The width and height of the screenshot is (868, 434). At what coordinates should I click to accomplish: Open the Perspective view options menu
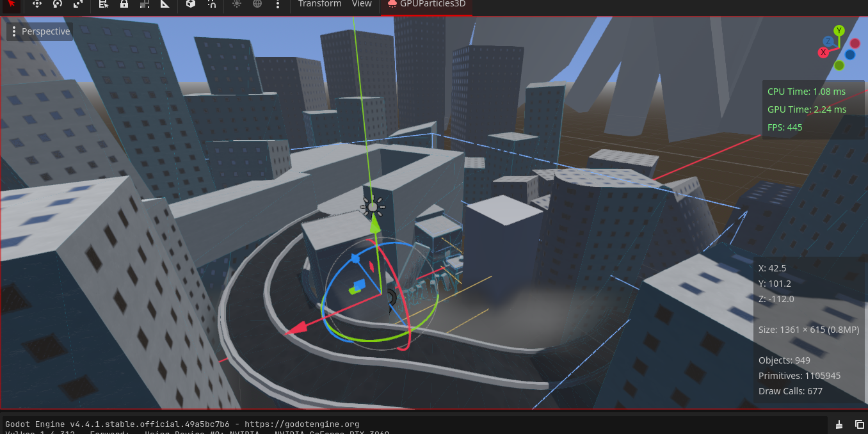click(x=40, y=31)
